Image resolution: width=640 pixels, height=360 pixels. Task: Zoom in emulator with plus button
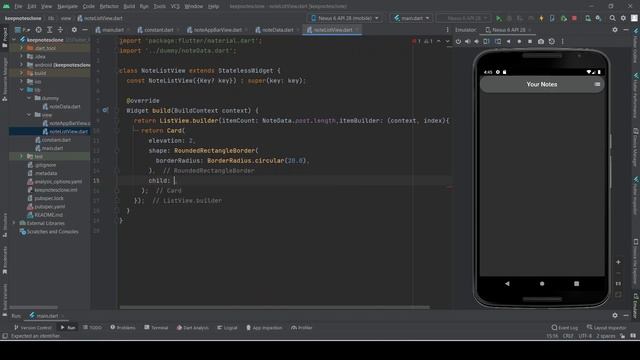pyautogui.click(x=618, y=262)
